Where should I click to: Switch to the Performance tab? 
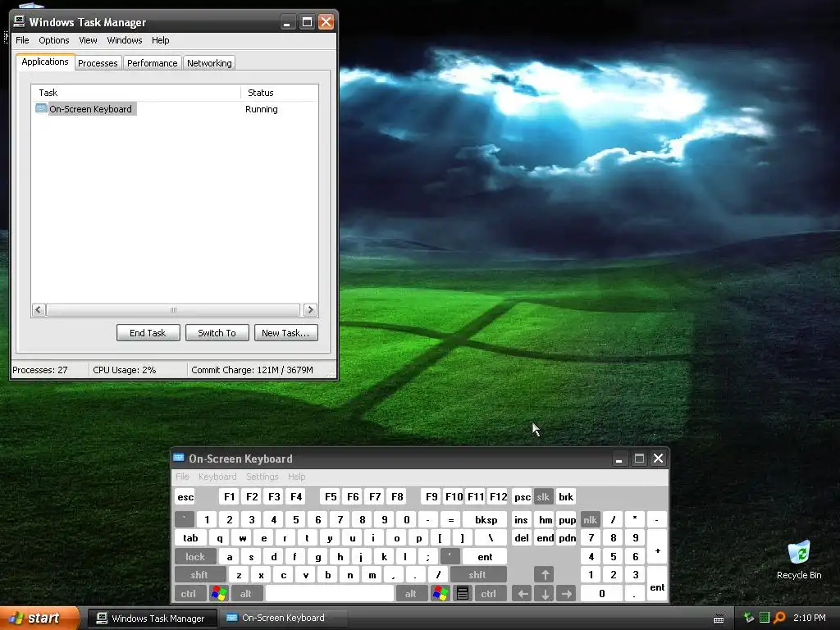(x=152, y=63)
